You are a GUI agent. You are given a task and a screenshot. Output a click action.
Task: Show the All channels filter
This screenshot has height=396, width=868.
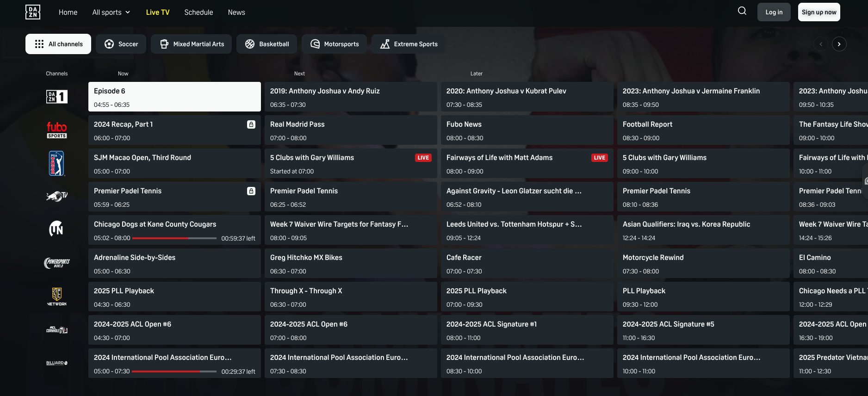58,44
